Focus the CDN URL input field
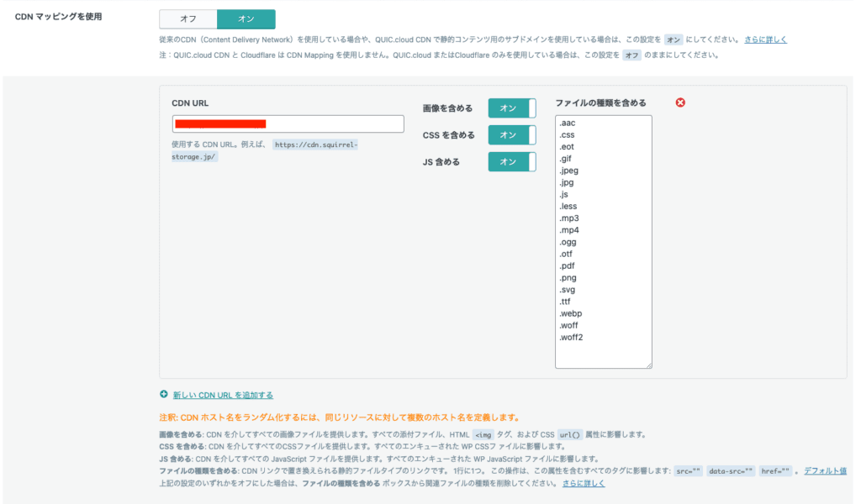861x504 pixels. tap(288, 124)
